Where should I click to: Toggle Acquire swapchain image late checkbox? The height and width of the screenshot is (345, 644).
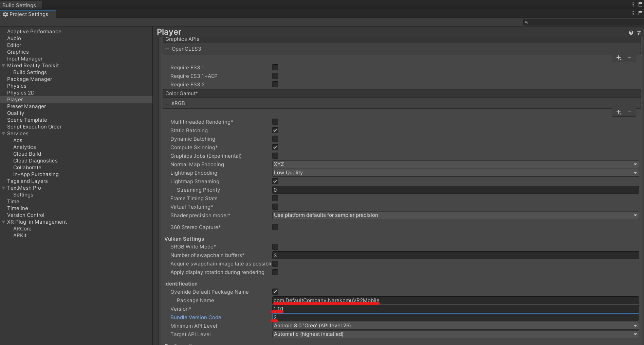click(275, 264)
